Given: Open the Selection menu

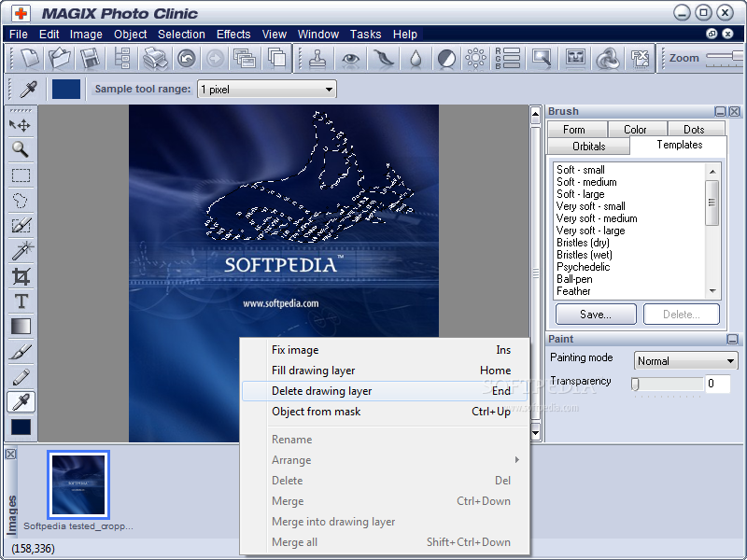Looking at the screenshot, I should click(x=181, y=35).
